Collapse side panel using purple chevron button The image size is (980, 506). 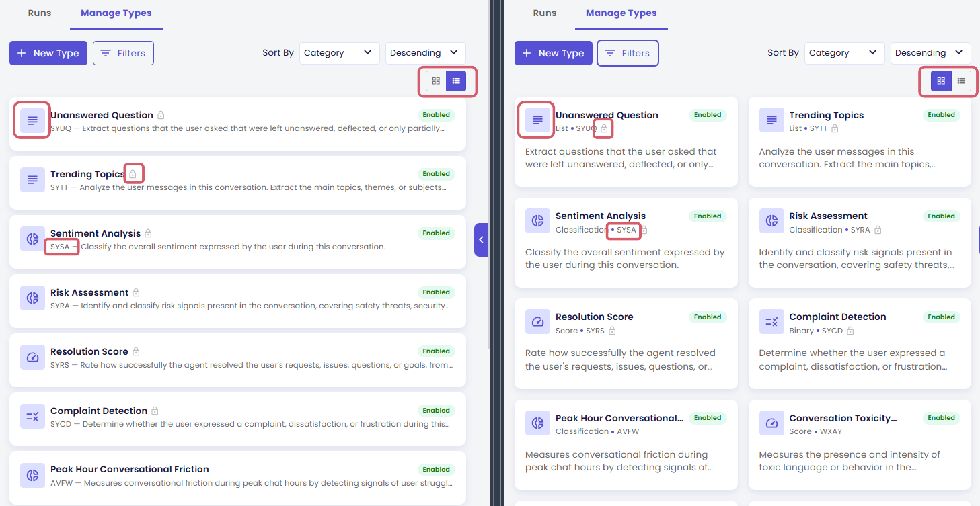[481, 240]
